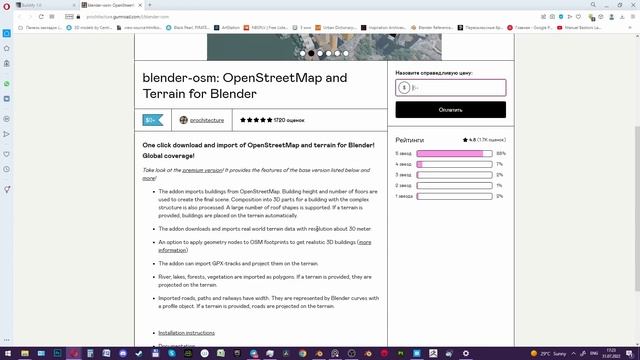
Task: Click the 4 stars rating bar
Action: click(x=454, y=164)
